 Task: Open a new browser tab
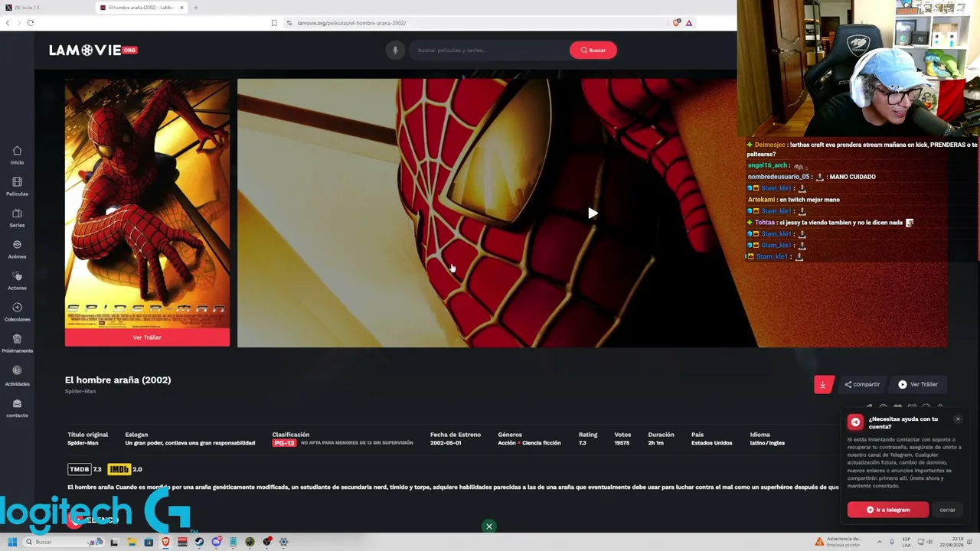point(196,8)
